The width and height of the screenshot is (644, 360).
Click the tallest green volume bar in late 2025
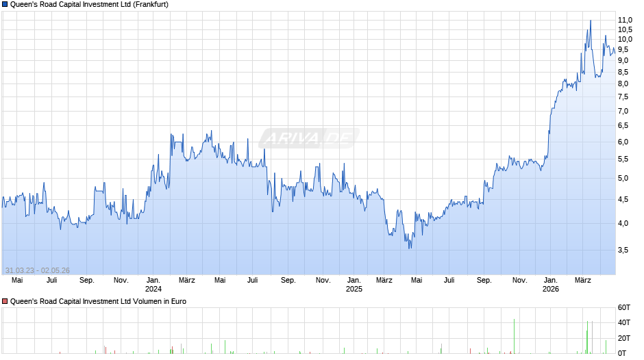pyautogui.click(x=514, y=336)
